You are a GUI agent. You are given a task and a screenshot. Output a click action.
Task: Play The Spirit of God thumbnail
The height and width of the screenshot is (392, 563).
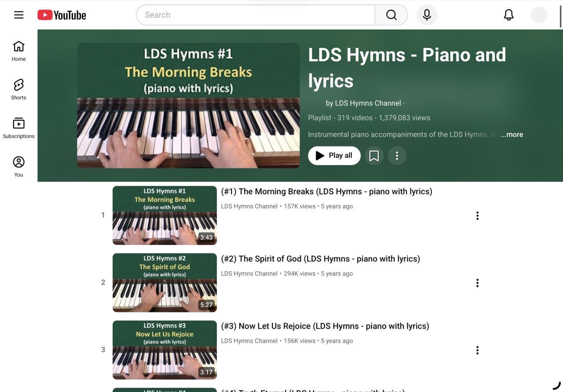(165, 283)
